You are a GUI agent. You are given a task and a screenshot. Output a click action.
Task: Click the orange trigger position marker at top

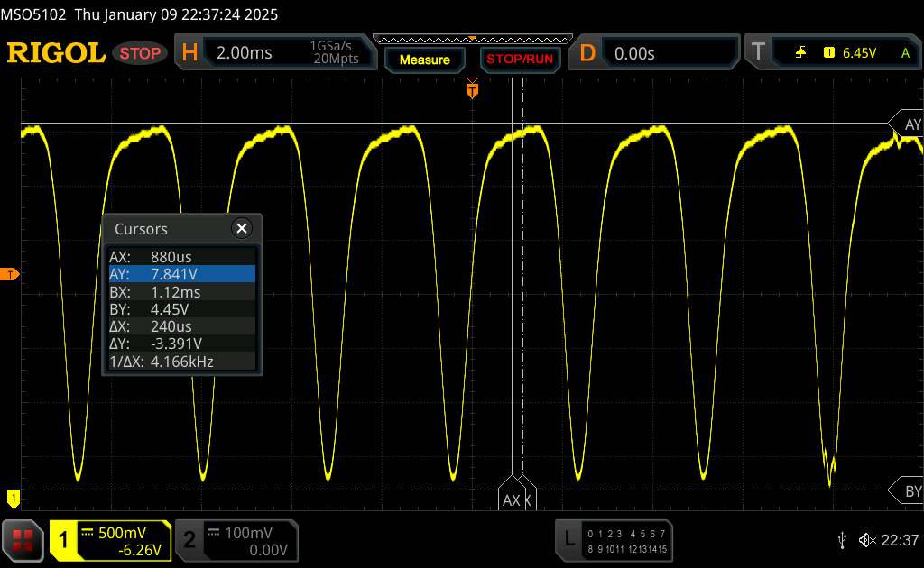point(471,89)
